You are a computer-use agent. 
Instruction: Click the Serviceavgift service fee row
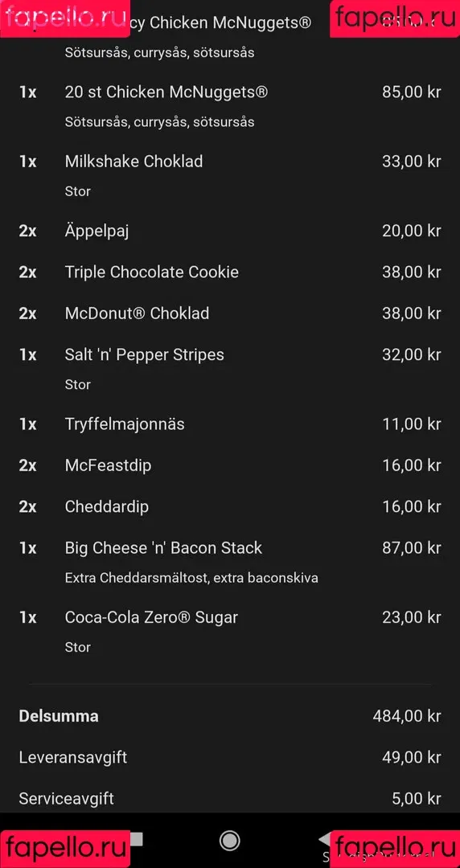tap(229, 799)
